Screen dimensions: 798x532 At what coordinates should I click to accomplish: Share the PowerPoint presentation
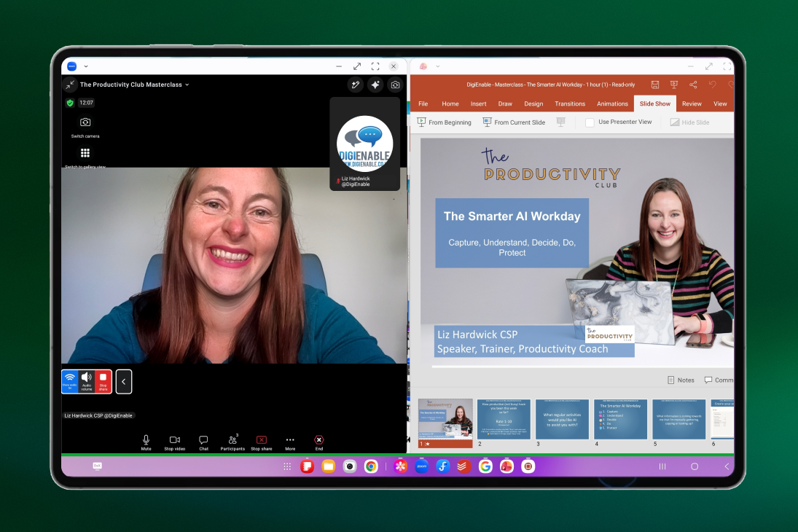tap(693, 85)
